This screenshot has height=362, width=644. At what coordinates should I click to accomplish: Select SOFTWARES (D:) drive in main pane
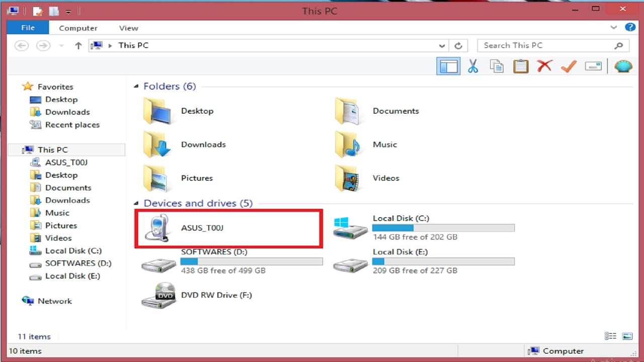click(x=232, y=261)
